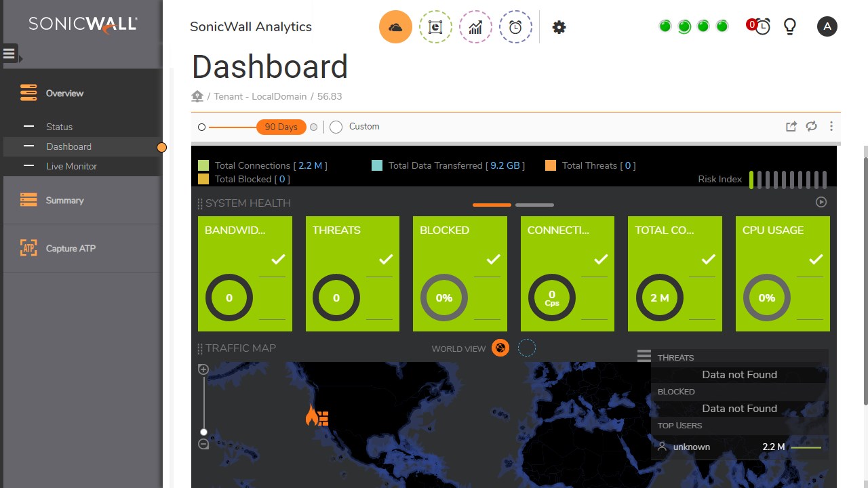Viewport: 868px width, 488px height.
Task: Click the Total Threats orange swatch
Action: tap(551, 165)
